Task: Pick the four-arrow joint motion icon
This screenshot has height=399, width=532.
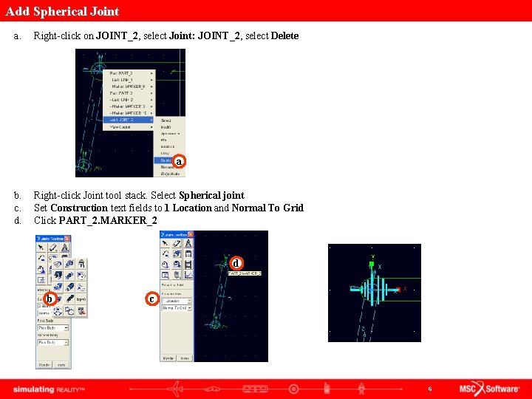Action: pos(58,311)
